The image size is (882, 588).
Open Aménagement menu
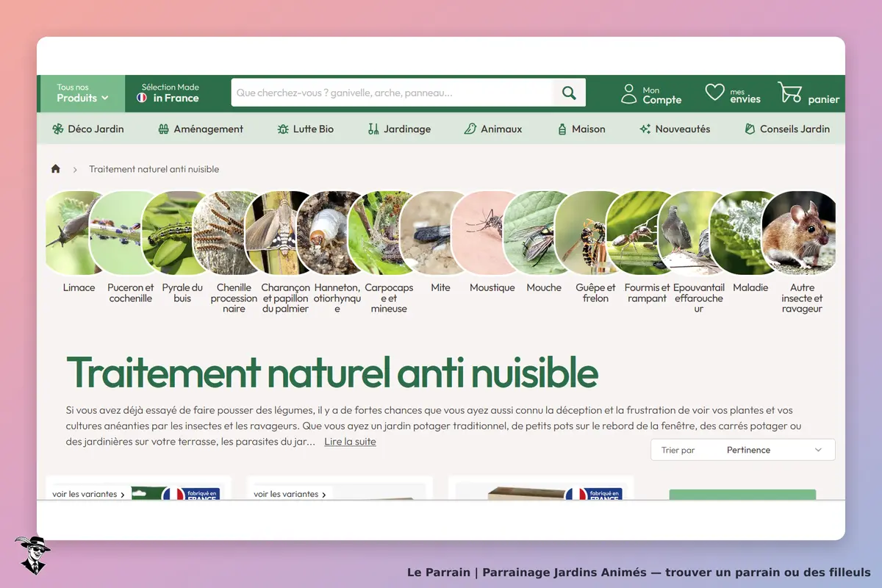pyautogui.click(x=201, y=129)
